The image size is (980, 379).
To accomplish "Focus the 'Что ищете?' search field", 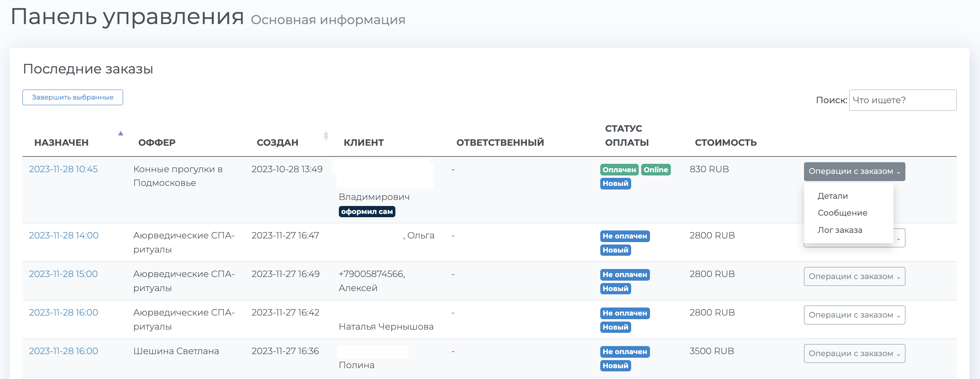I will click(x=902, y=100).
